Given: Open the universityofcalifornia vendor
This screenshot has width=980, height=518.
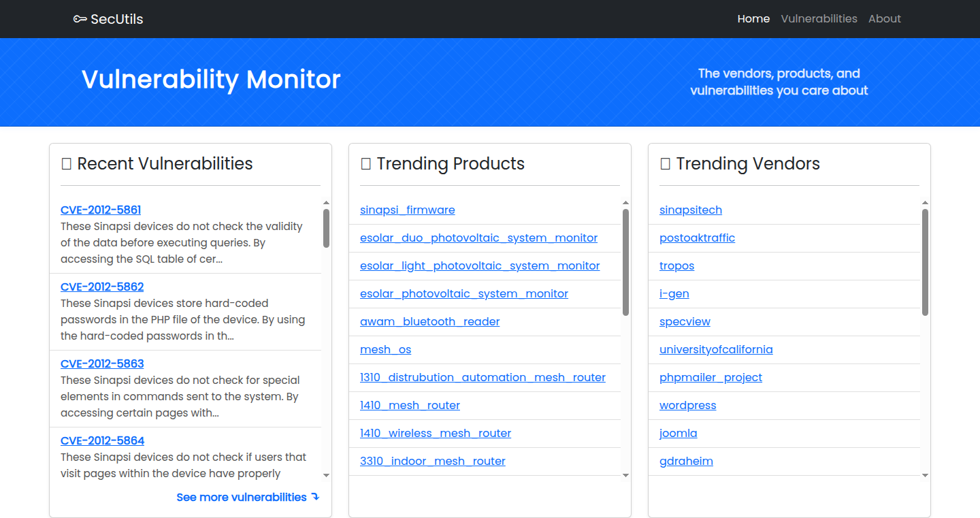Looking at the screenshot, I should (716, 349).
